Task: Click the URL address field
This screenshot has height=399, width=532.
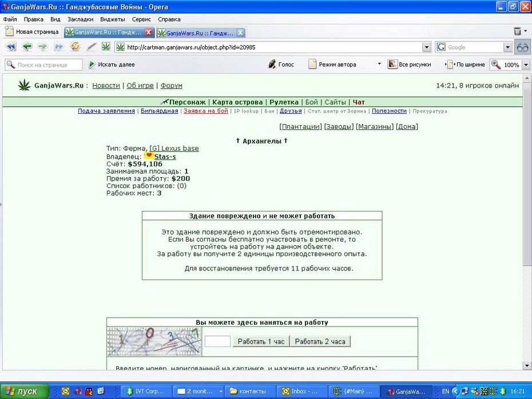Action: click(273, 47)
